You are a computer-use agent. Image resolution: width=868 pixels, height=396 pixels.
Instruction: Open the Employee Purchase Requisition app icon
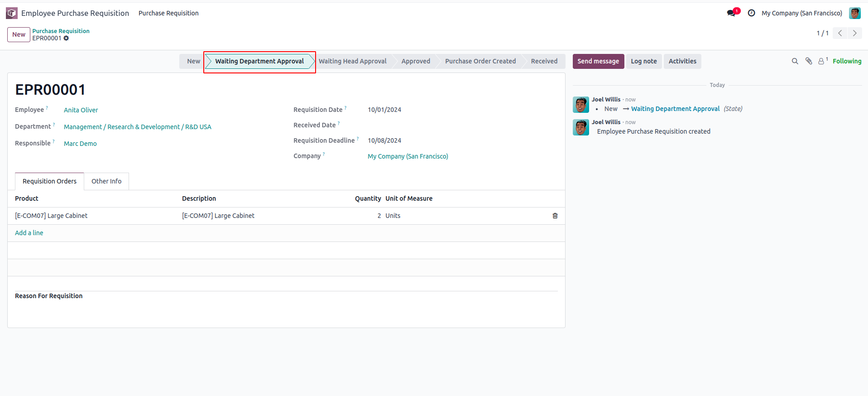coord(12,13)
